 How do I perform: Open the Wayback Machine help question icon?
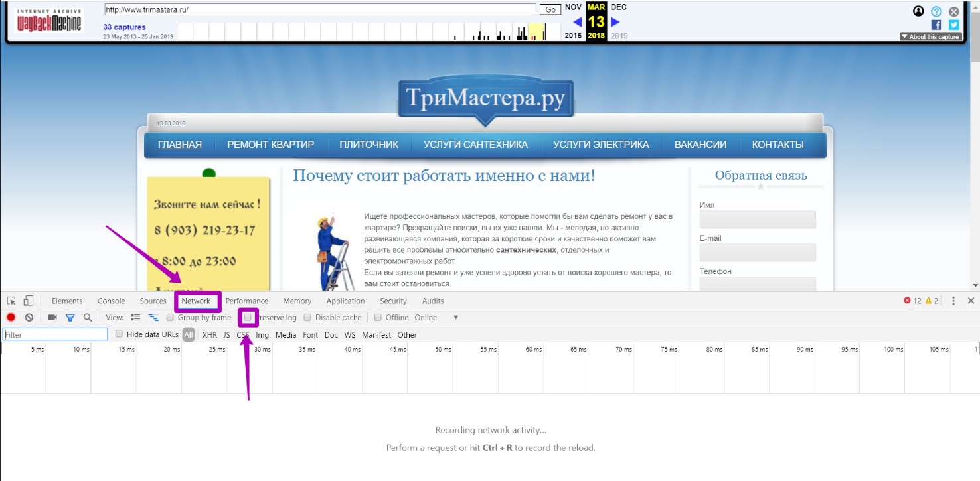point(936,11)
